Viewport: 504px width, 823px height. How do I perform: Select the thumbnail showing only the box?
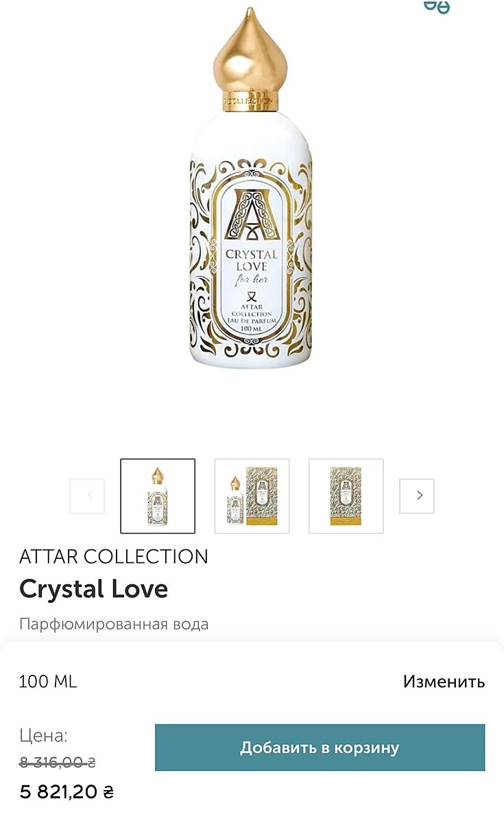pyautogui.click(x=346, y=496)
